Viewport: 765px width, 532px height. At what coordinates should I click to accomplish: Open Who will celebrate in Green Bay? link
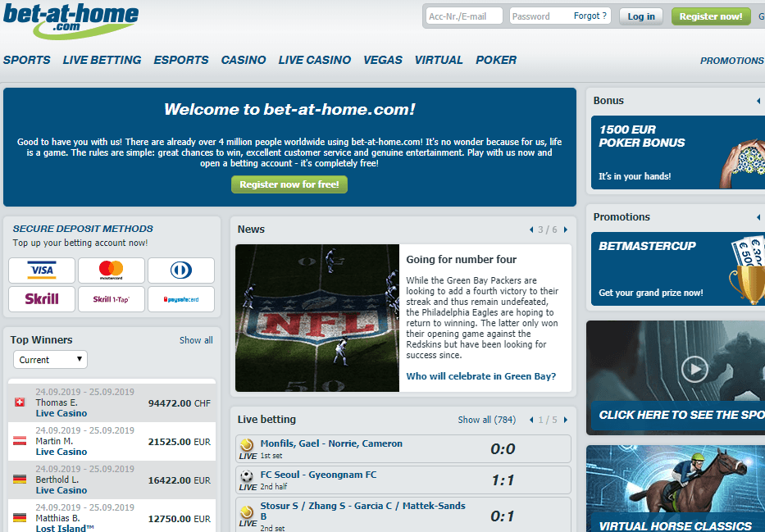click(481, 376)
